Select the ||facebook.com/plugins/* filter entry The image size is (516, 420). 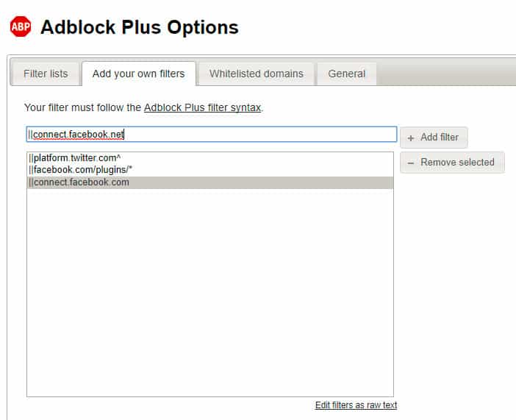(x=210, y=170)
